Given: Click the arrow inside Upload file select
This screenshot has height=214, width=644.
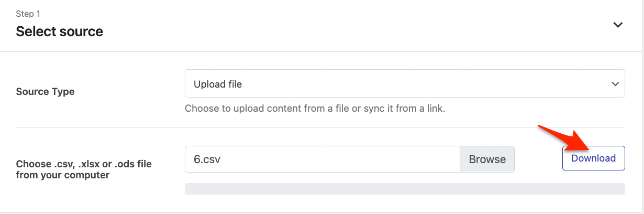Looking at the screenshot, I should tap(615, 84).
